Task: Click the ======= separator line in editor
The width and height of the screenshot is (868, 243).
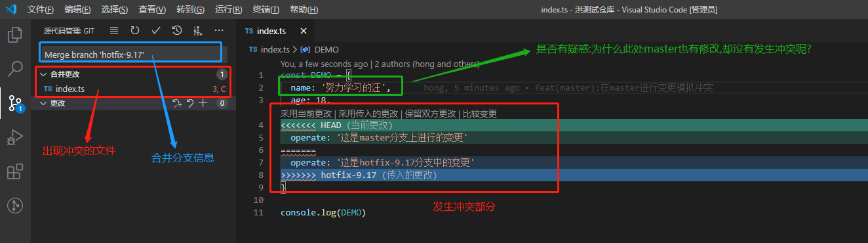Action: coord(298,150)
